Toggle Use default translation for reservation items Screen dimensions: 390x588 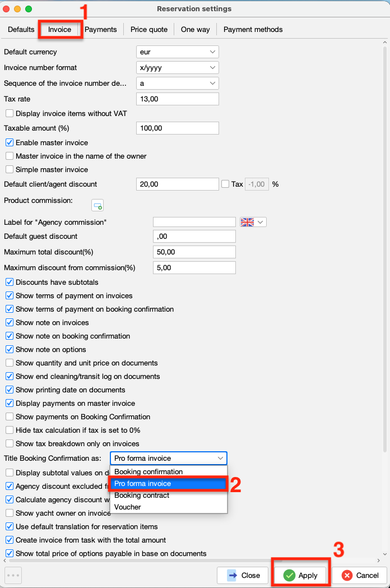[10, 526]
